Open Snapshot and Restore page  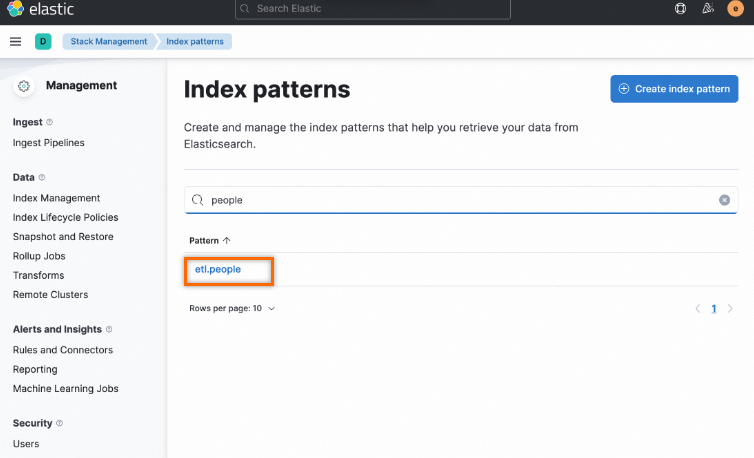(x=63, y=237)
